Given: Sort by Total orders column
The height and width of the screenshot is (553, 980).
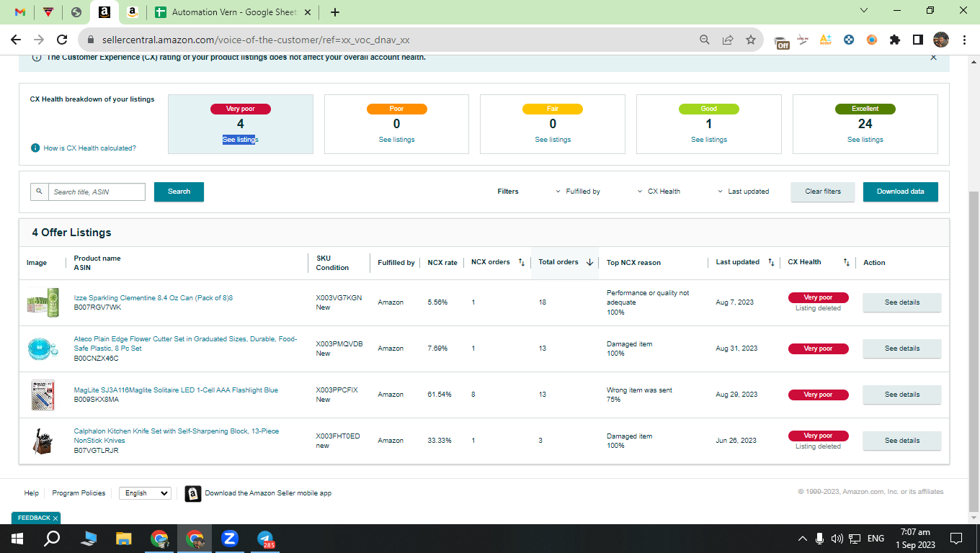Looking at the screenshot, I should click(589, 262).
